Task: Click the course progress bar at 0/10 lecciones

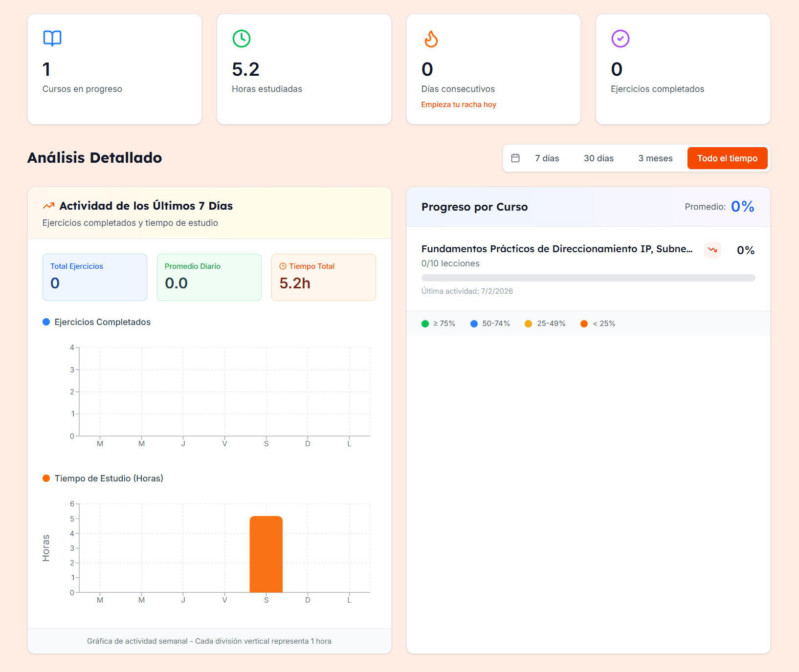Action: pyautogui.click(x=588, y=278)
